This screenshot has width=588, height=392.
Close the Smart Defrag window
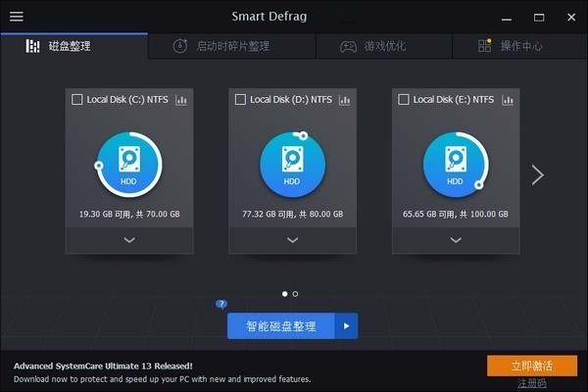pyautogui.click(x=571, y=18)
